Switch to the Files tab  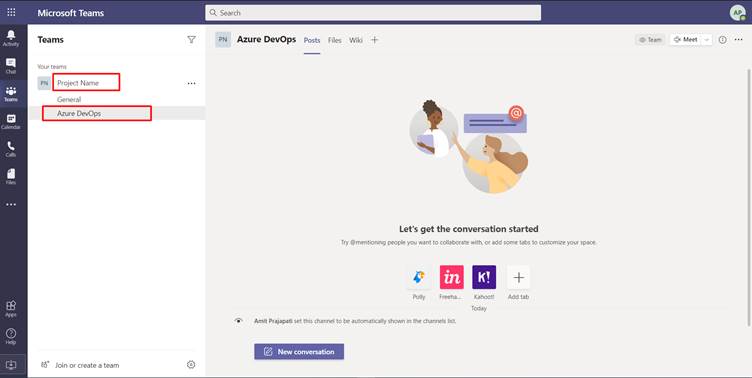tap(335, 40)
